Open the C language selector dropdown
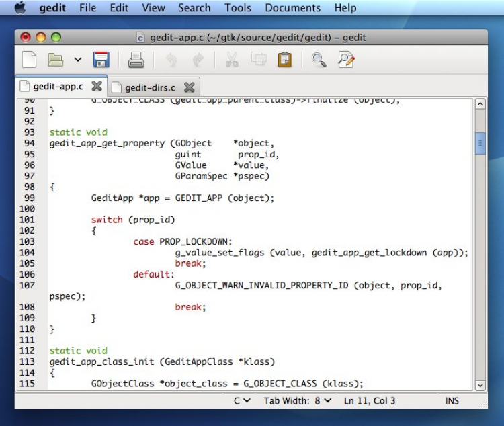Image resolution: width=504 pixels, height=426 pixels. (242, 401)
